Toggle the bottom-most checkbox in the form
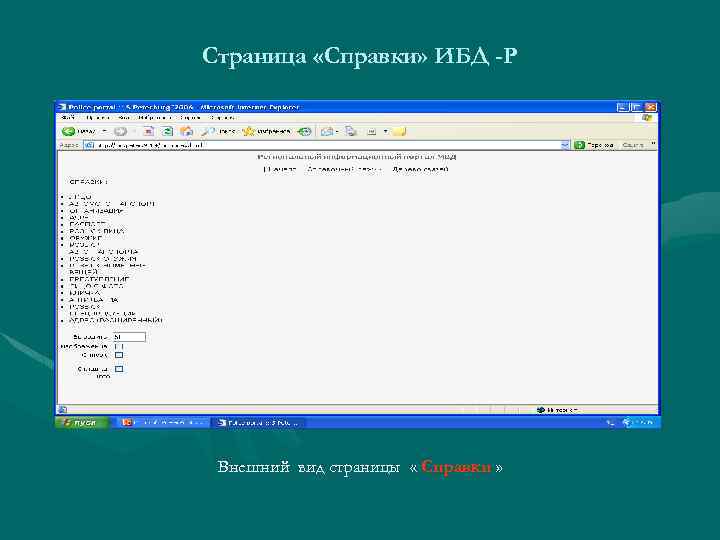The width and height of the screenshot is (720, 540). pos(119,369)
